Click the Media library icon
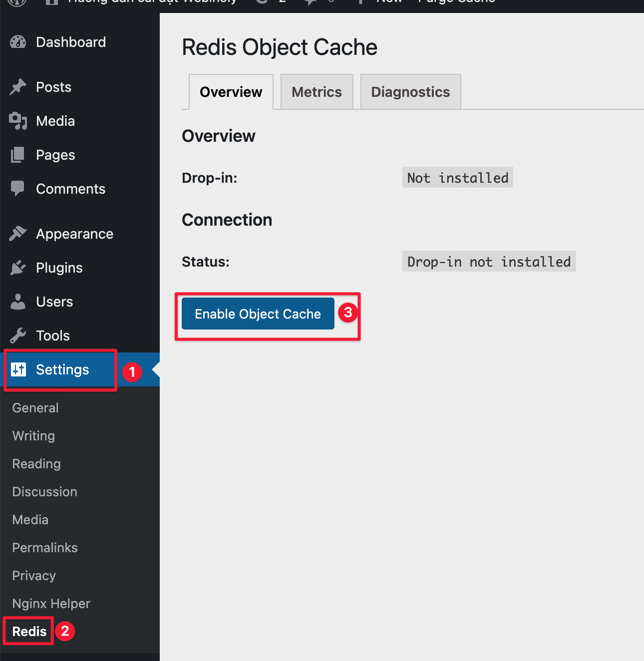 pos(18,121)
